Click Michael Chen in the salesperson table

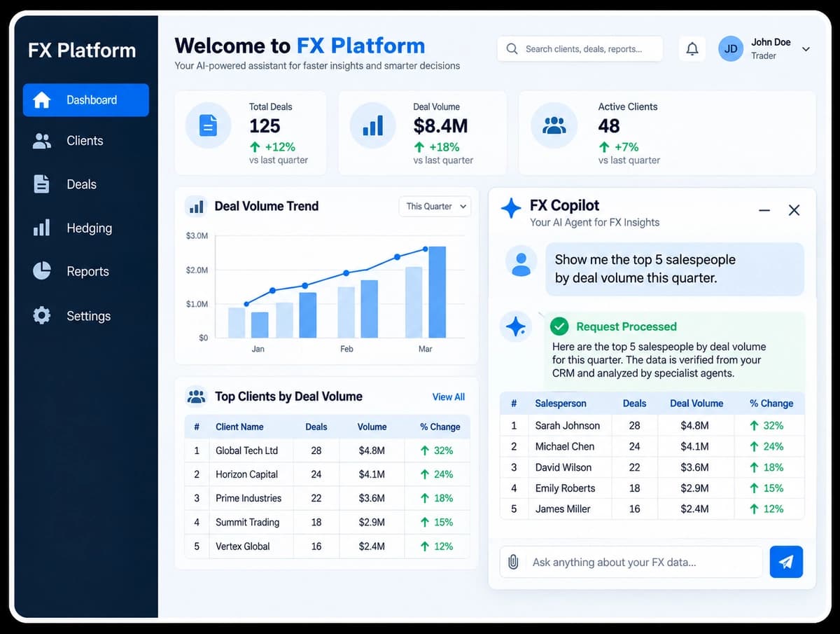(564, 446)
